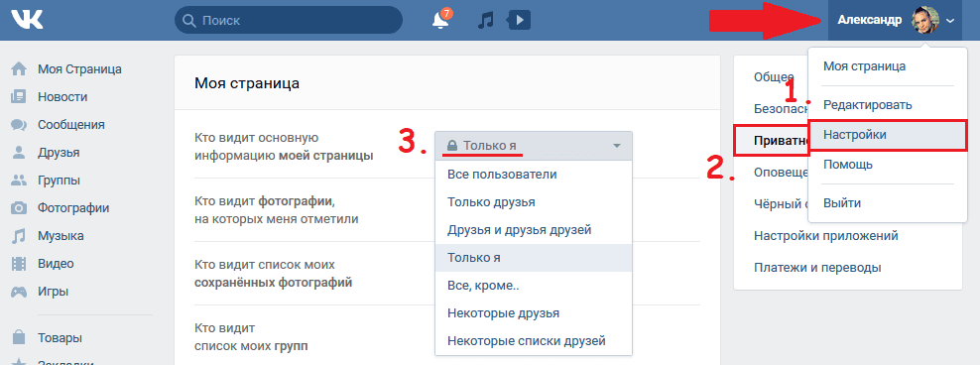Go to Друзья in sidebar
Image resolution: width=980 pixels, height=365 pixels.
point(59,153)
